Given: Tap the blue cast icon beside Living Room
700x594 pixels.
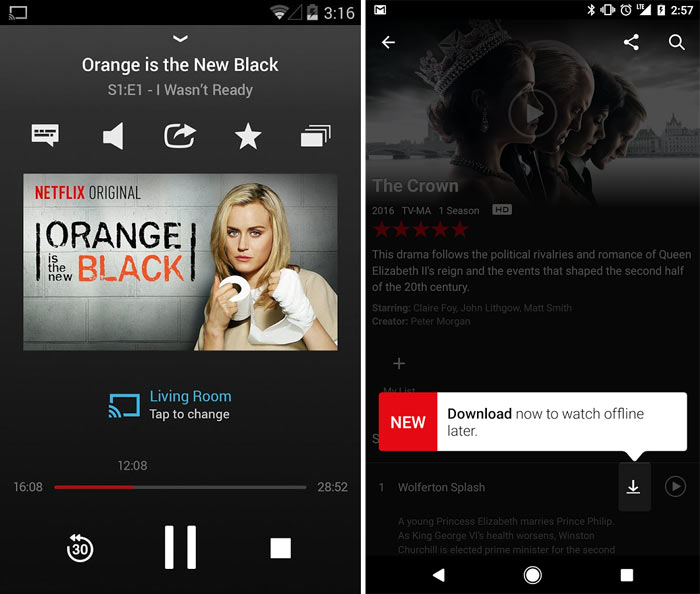Looking at the screenshot, I should (x=124, y=405).
